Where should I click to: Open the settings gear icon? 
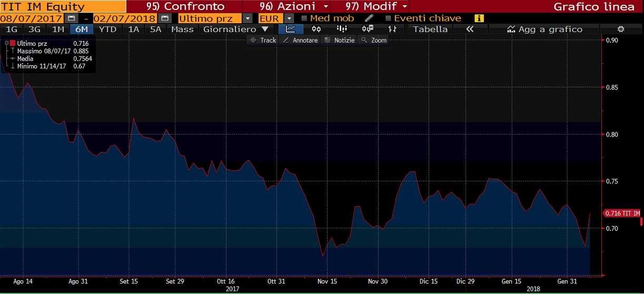pos(621,29)
